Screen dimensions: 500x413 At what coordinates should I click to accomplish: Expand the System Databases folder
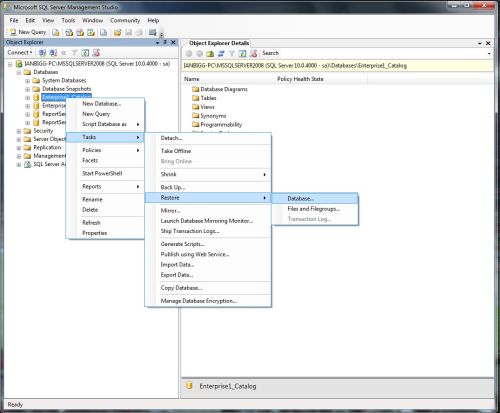(28, 81)
